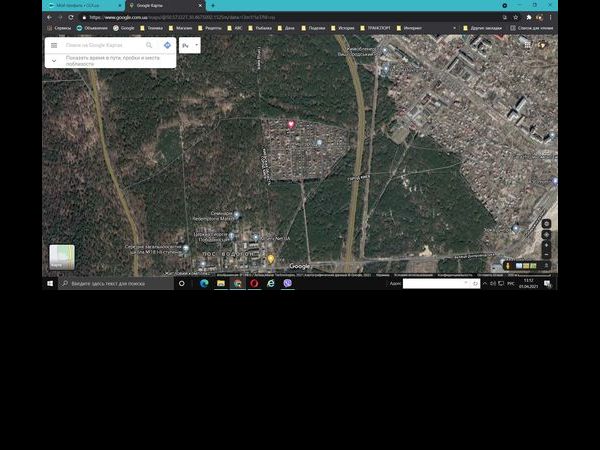Screen dimensions: 600x450
Task: Click the search magnifier icon
Action: (x=149, y=45)
